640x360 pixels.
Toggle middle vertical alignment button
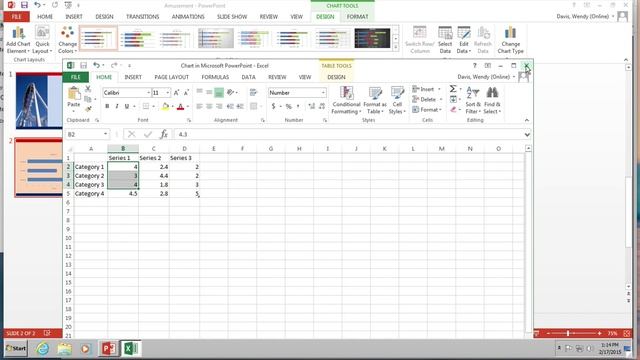(209, 92)
